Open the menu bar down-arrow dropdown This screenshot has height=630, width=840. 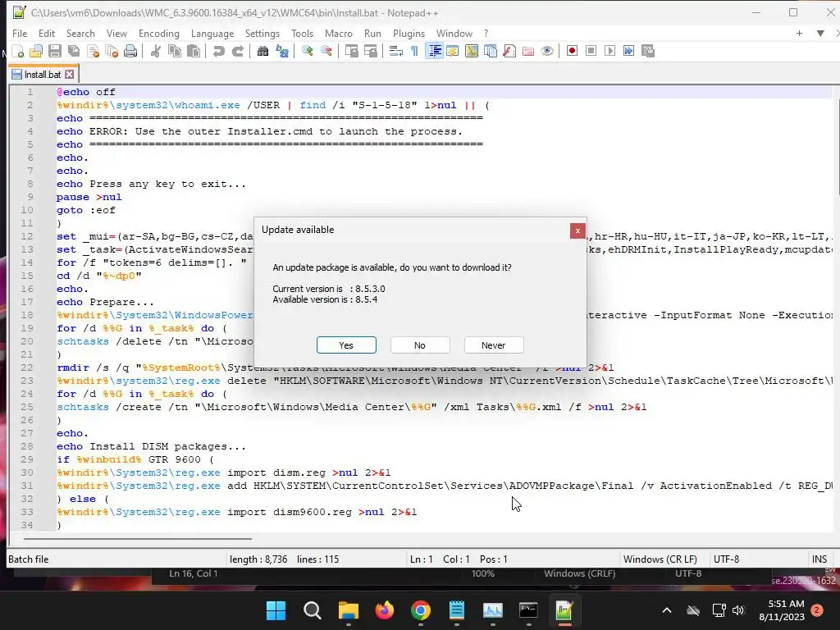click(x=820, y=33)
